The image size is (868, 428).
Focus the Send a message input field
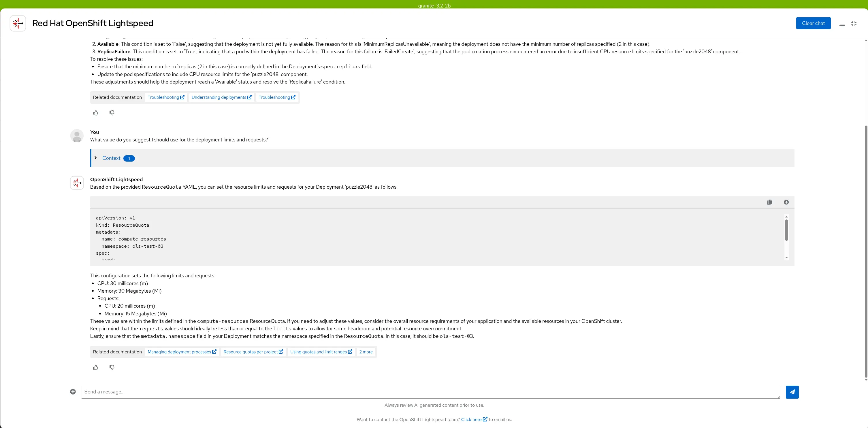point(431,392)
